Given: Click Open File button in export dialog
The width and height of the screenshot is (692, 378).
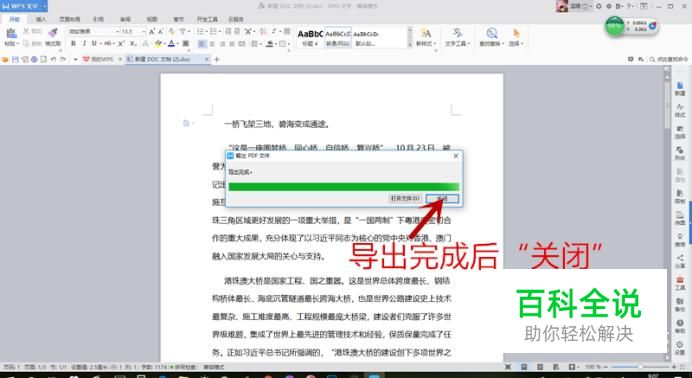Looking at the screenshot, I should pyautogui.click(x=405, y=198).
